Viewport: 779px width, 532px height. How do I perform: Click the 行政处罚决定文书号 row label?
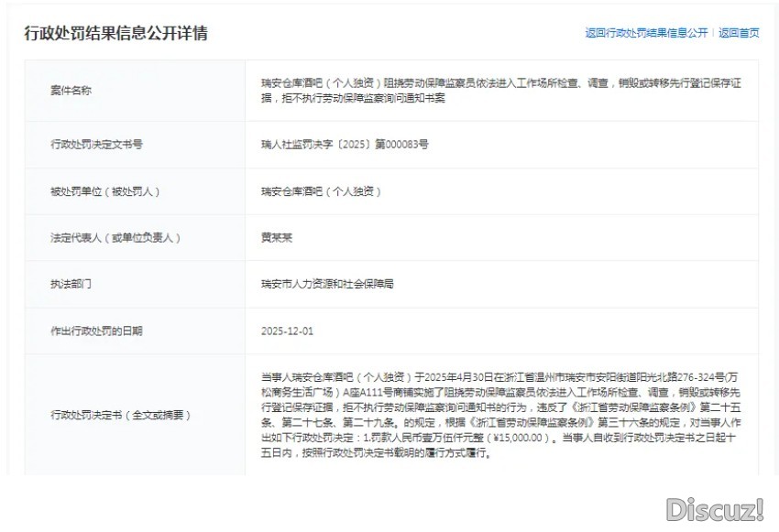(x=96, y=145)
